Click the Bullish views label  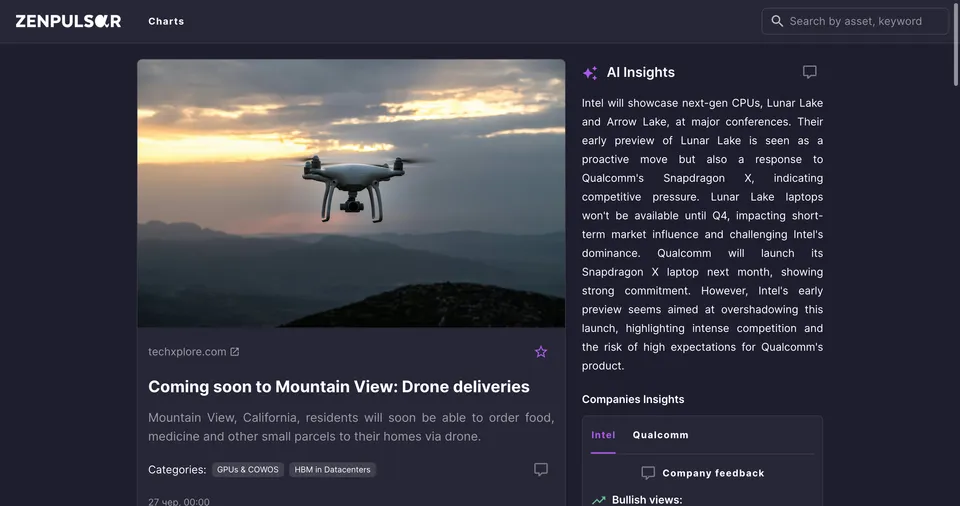click(x=647, y=500)
